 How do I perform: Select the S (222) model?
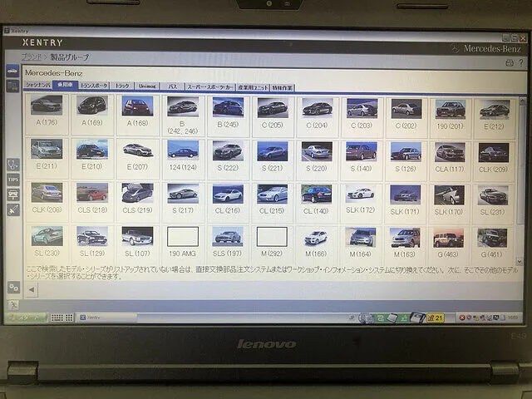[228, 150]
